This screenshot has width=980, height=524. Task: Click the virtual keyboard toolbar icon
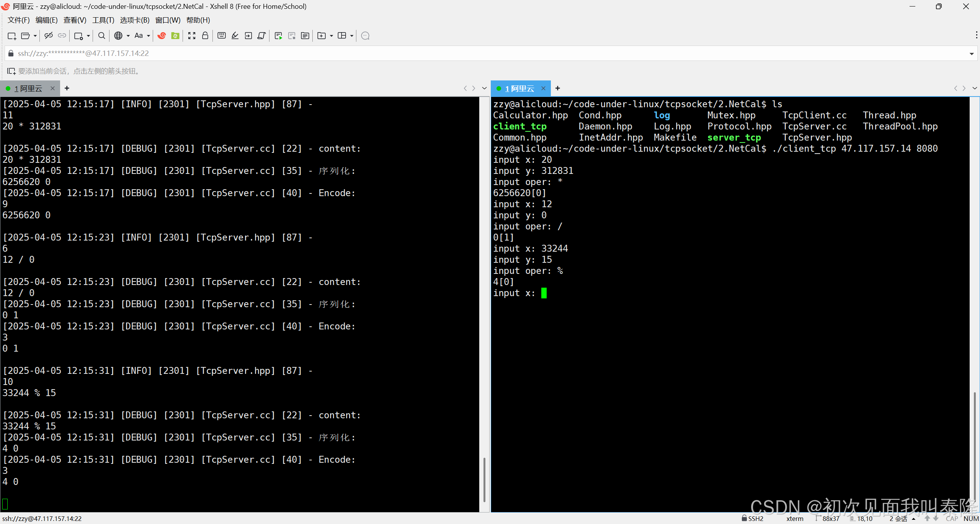[221, 36]
